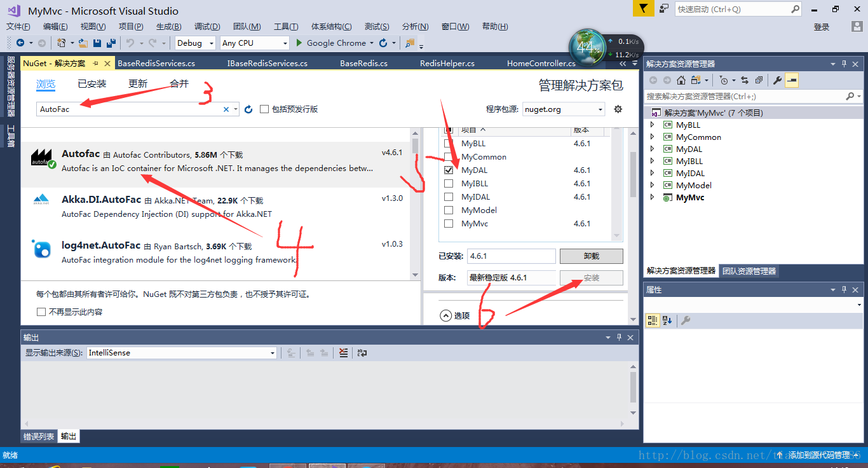The image size is (868, 468).
Task: Close the NuGet solution tab
Action: [x=107, y=64]
